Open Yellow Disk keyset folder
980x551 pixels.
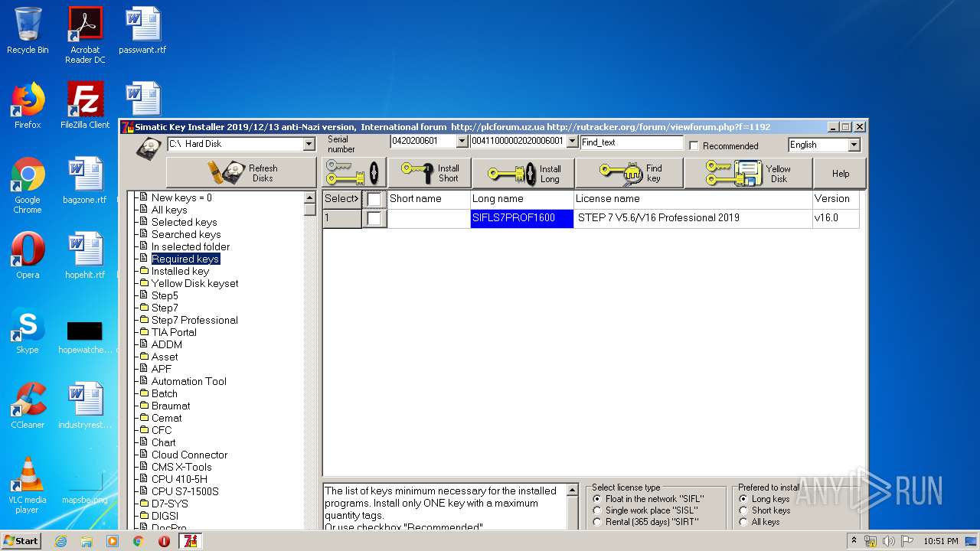(x=194, y=283)
